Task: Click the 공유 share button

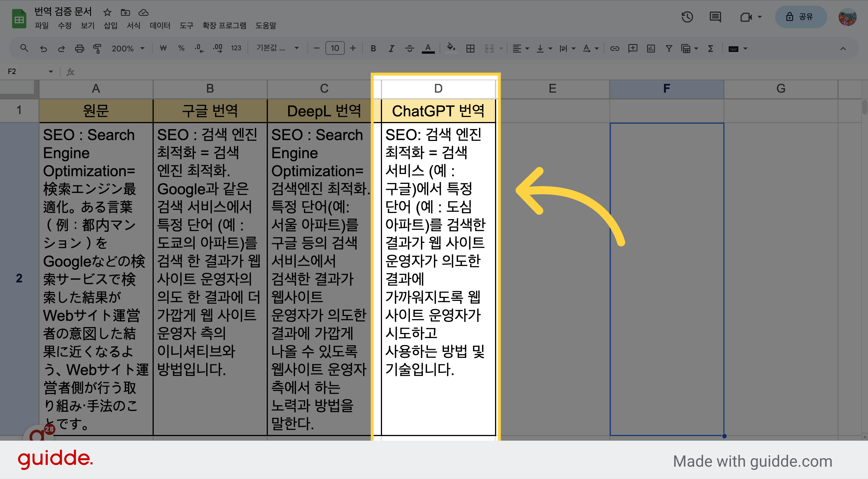Action: (801, 17)
